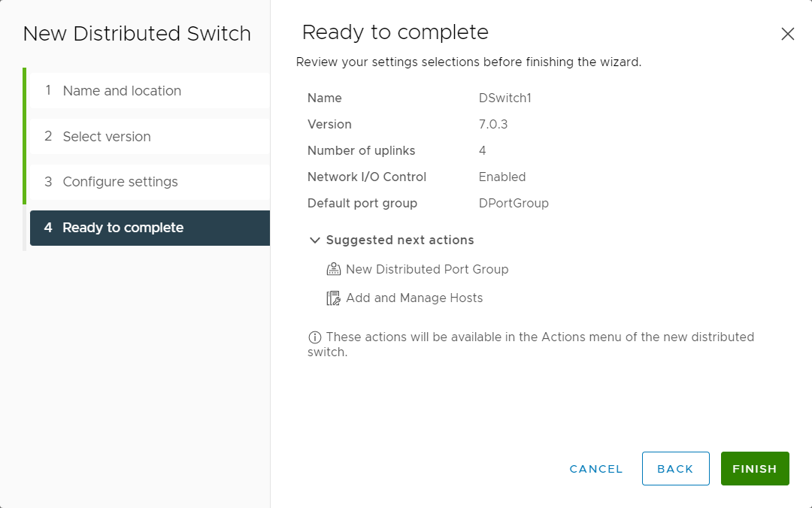The width and height of the screenshot is (812, 508).
Task: Click New Distributed Port Group action text
Action: pyautogui.click(x=427, y=269)
